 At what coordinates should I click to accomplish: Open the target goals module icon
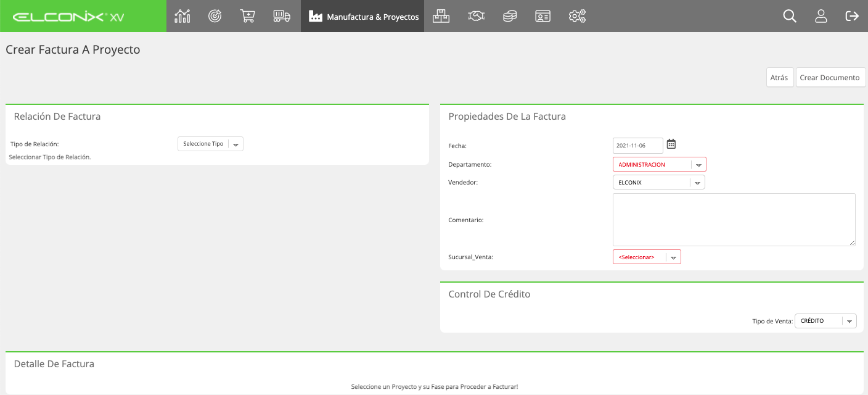pos(215,16)
